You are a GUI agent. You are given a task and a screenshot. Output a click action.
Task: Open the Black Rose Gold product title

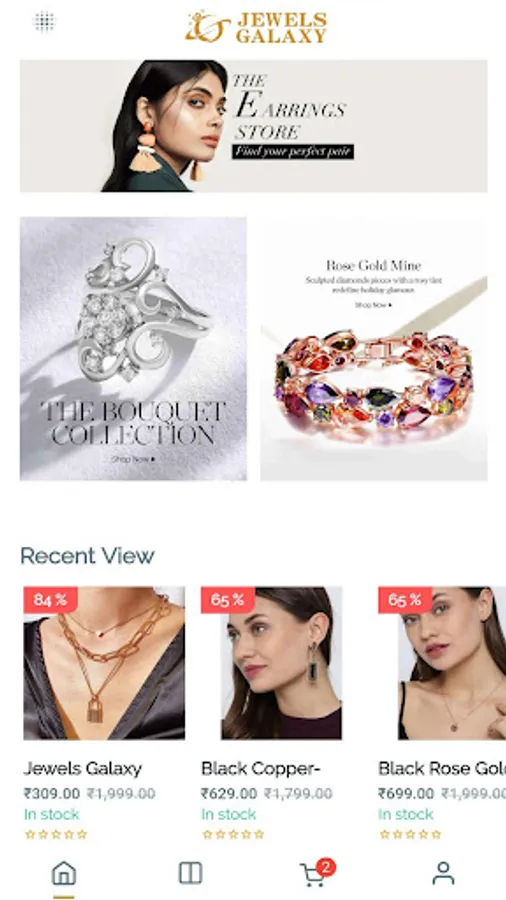pyautogui.click(x=442, y=769)
